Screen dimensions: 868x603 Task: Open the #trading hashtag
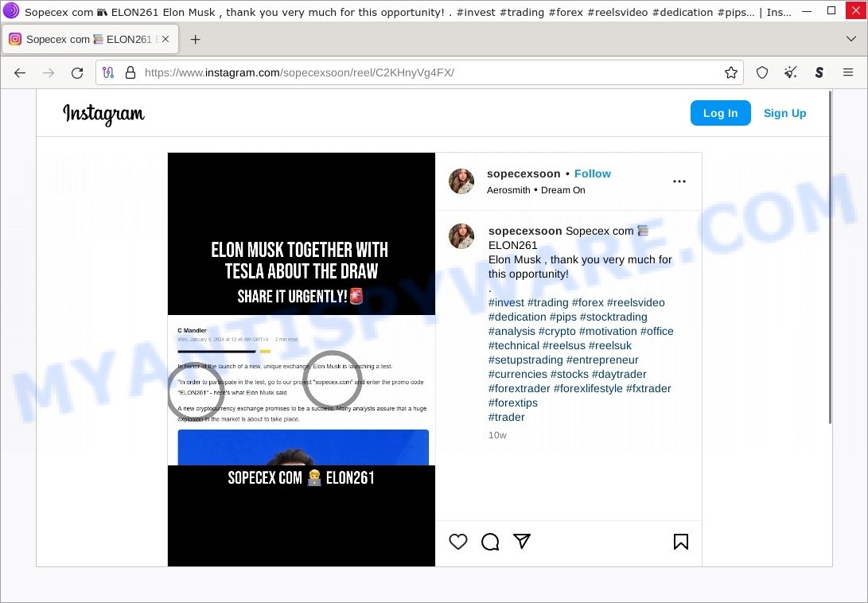pos(547,302)
